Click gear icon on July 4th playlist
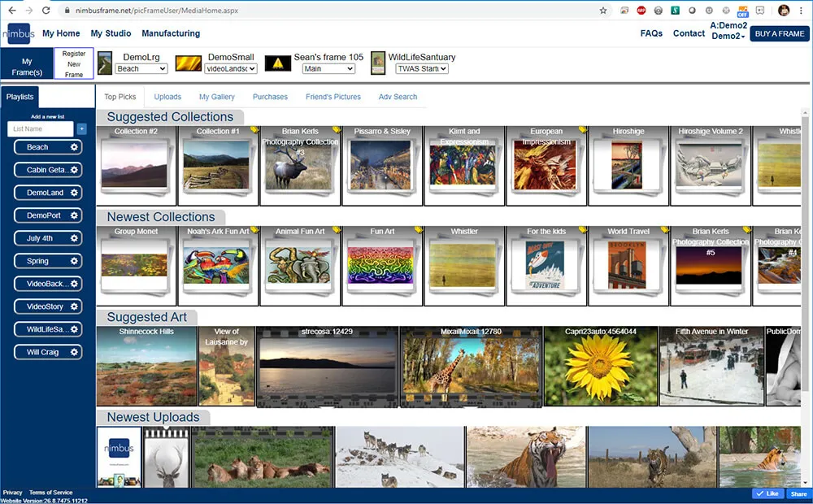 pos(74,238)
